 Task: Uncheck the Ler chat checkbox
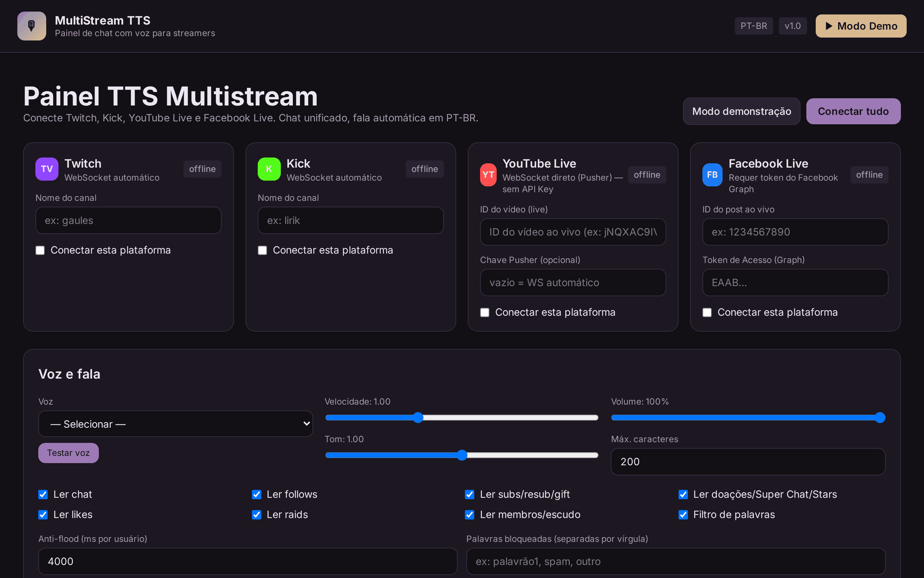(x=43, y=495)
